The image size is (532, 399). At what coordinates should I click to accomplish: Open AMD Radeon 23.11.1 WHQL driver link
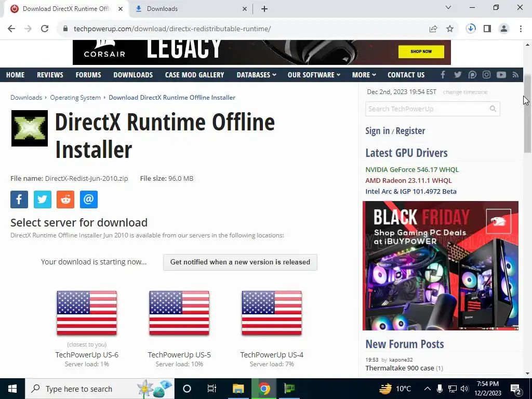408,180
